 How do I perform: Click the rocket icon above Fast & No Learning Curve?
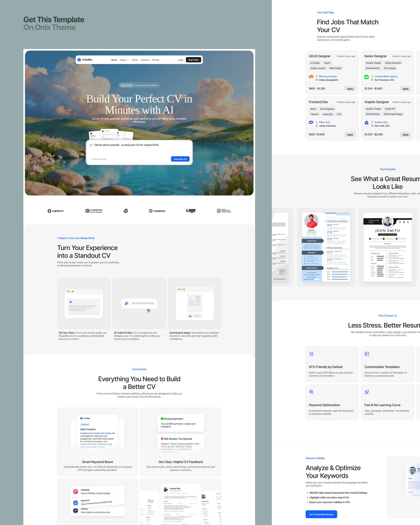point(367,392)
